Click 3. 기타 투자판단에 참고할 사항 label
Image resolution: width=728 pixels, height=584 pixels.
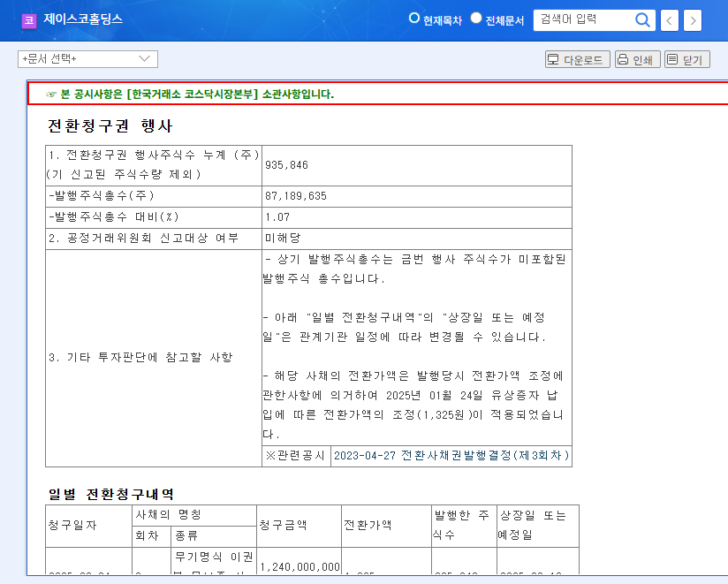[140, 358]
